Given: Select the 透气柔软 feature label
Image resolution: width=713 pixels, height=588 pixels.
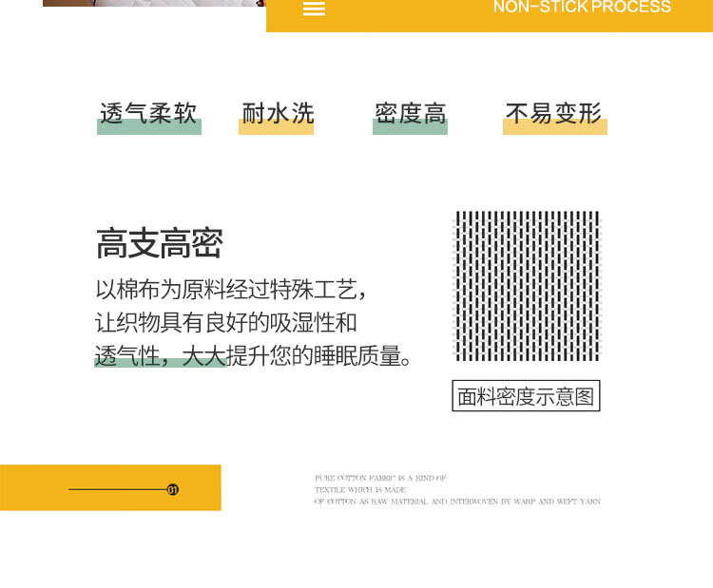Looking at the screenshot, I should [148, 114].
